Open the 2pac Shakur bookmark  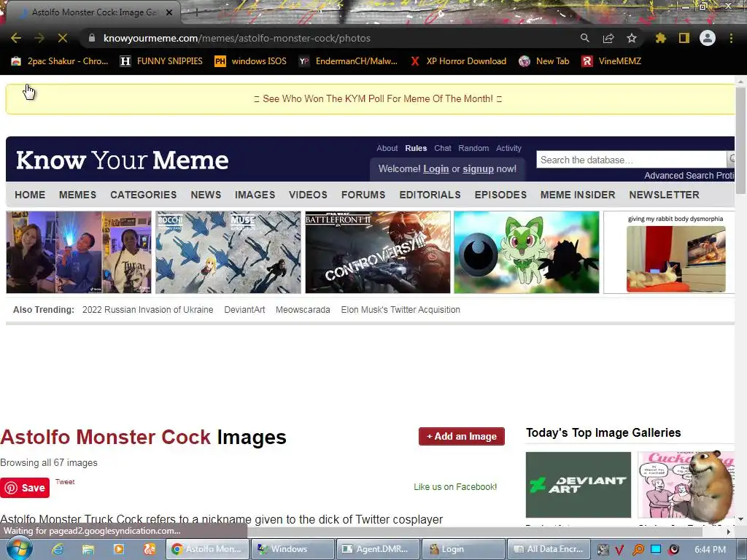[x=60, y=61]
